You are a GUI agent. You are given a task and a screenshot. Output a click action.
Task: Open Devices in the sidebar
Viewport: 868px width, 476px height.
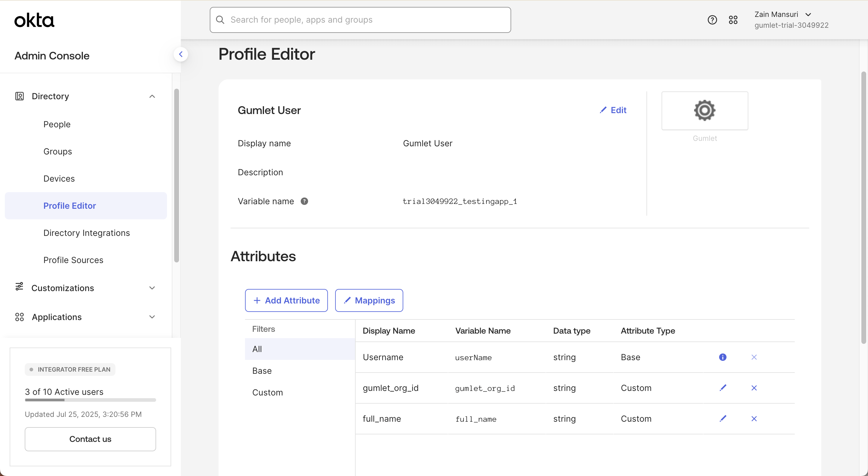click(x=59, y=179)
